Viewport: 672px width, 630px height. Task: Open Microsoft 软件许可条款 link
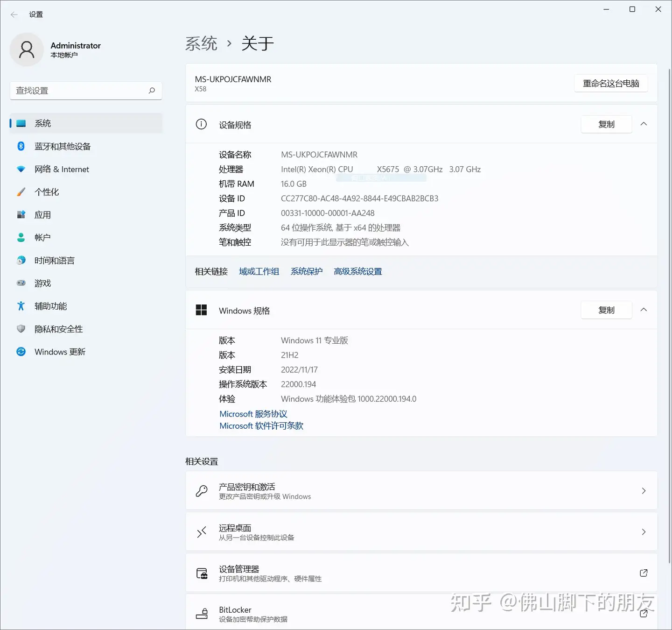(261, 426)
